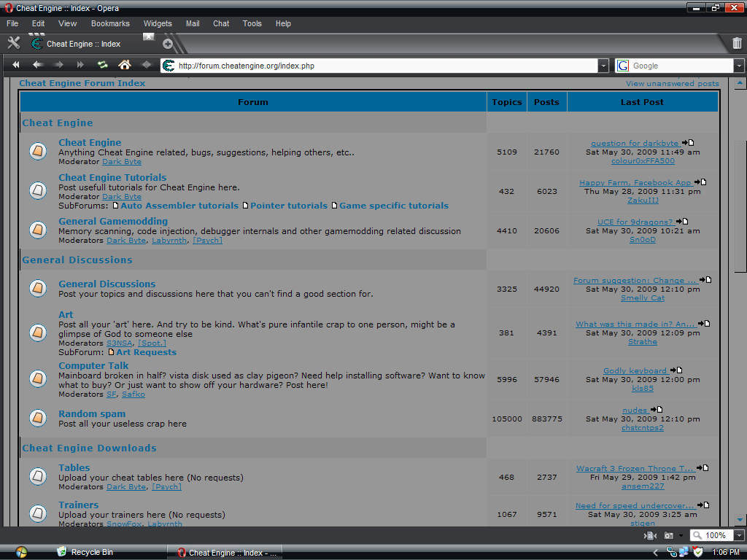
Task: Open the Bookmarks menu
Action: tap(111, 23)
